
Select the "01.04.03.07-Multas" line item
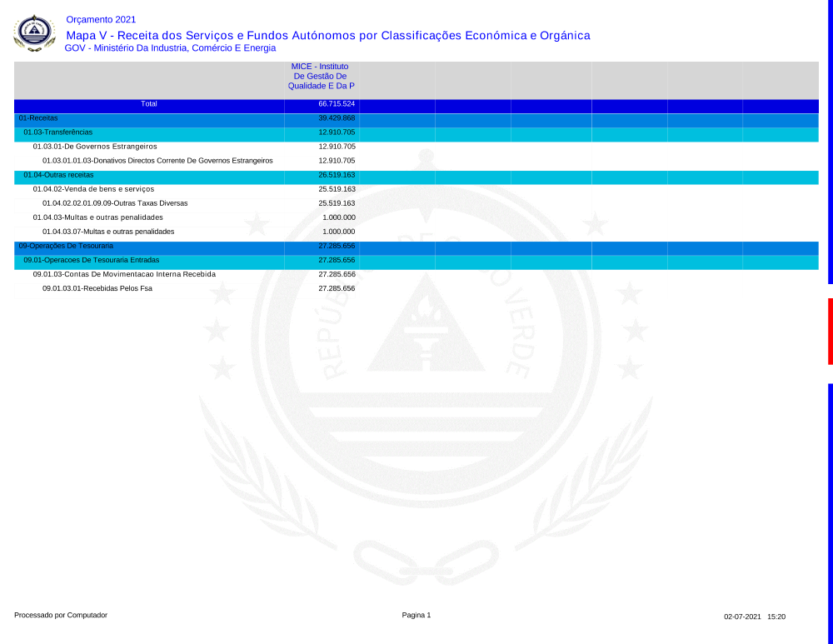pos(108,232)
